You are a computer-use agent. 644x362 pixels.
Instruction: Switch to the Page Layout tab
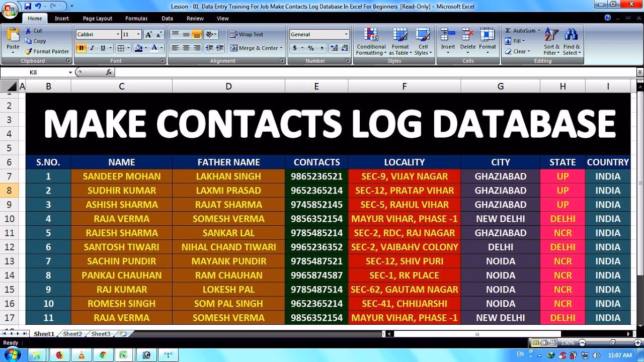(x=97, y=18)
